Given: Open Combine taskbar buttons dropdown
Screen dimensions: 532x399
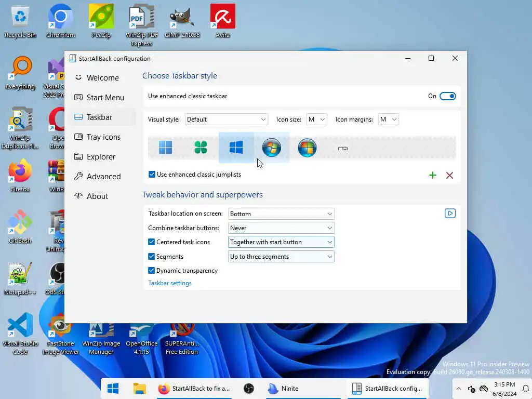Looking at the screenshot, I should (281, 228).
